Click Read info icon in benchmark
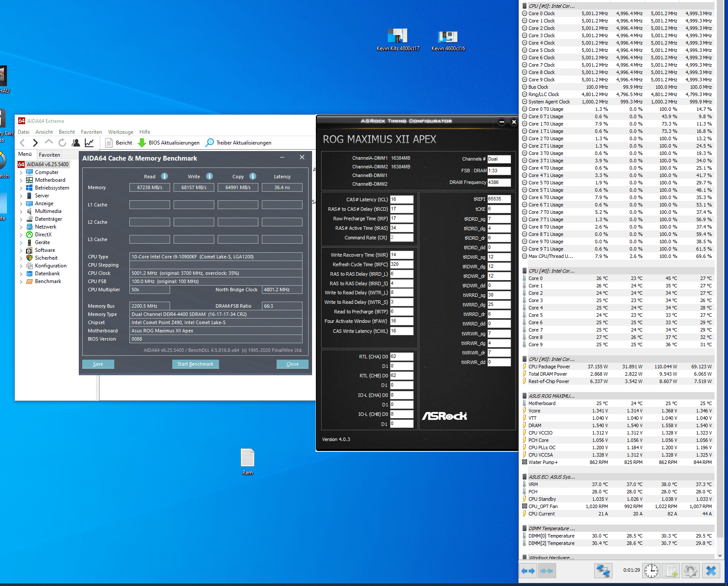Image resolution: width=728 pixels, height=586 pixels. click(164, 176)
